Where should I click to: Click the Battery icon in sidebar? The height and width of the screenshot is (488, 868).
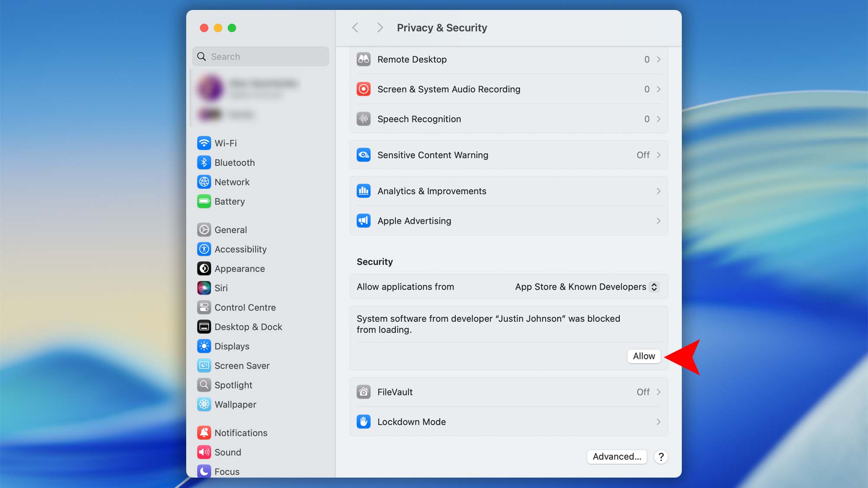204,201
